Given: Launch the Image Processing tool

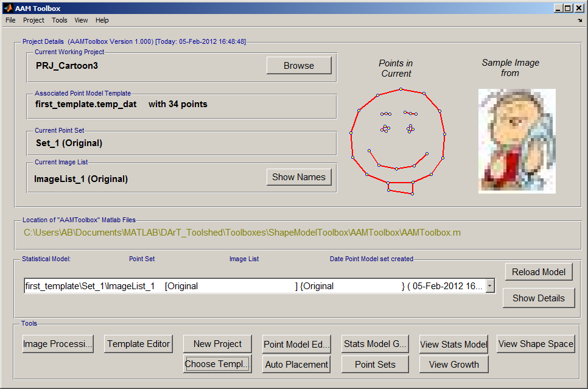Looking at the screenshot, I should coord(58,344).
